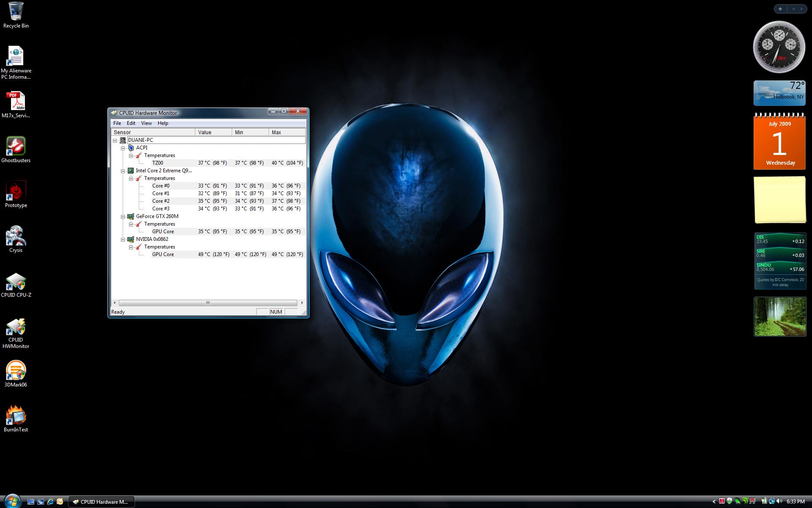
Task: Click the NVIDIA tray icon
Action: point(745,501)
